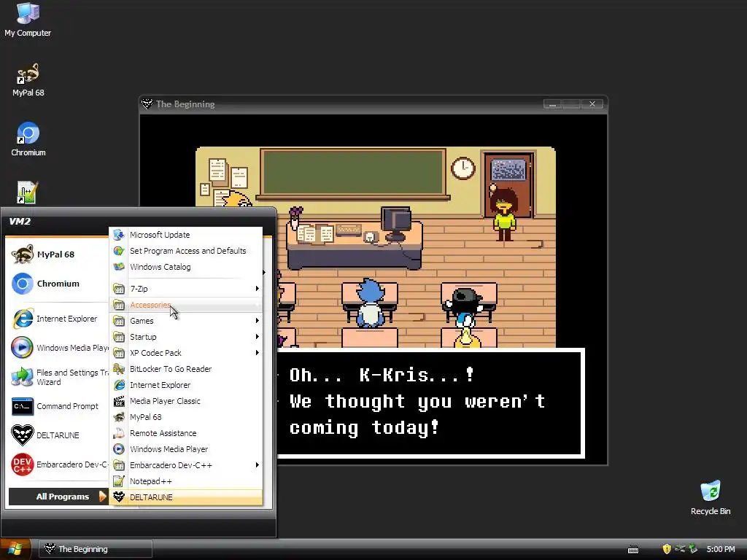This screenshot has height=560, width=747.
Task: Click Kris standing by the classroom door
Action: click(x=504, y=214)
